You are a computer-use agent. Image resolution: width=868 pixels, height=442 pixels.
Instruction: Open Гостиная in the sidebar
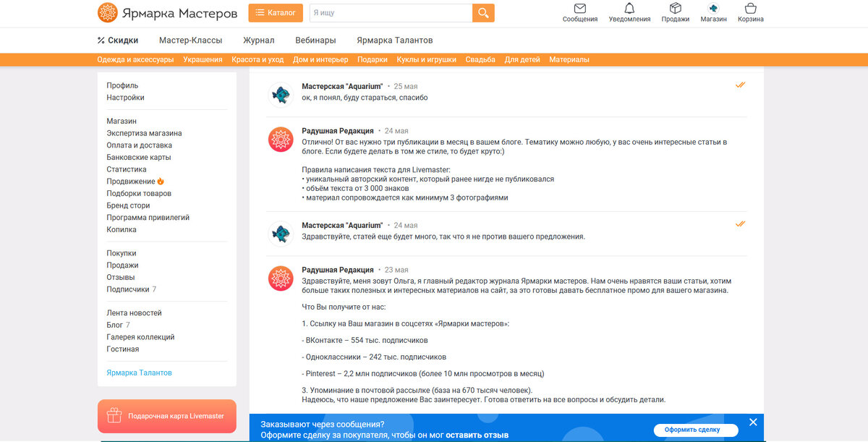pyautogui.click(x=122, y=349)
